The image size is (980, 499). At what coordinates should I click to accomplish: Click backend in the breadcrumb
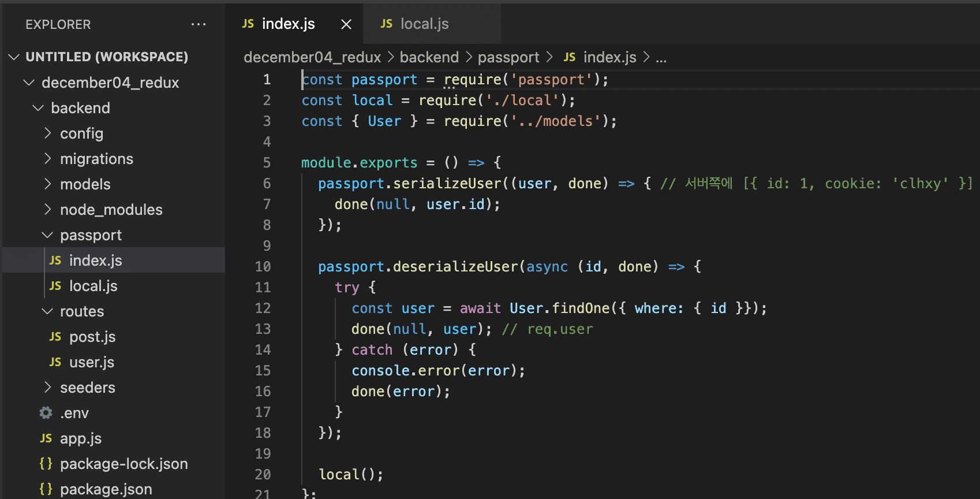pos(429,57)
